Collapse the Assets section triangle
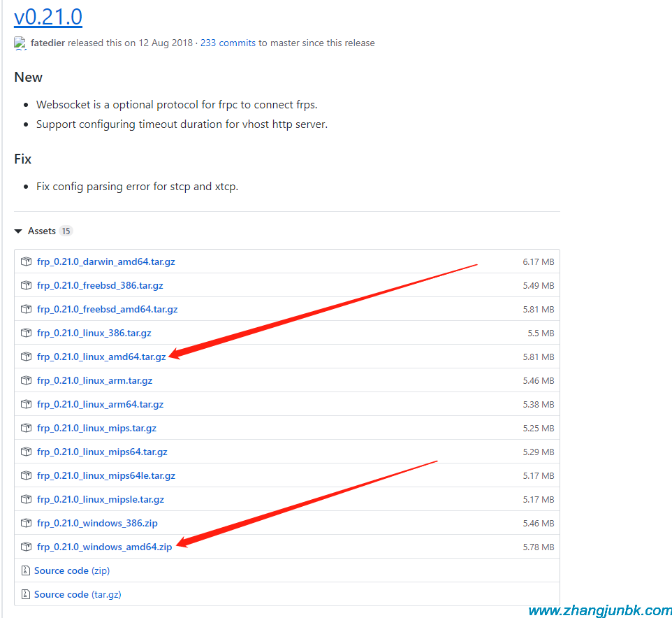This screenshot has width=672, height=618. (18, 231)
